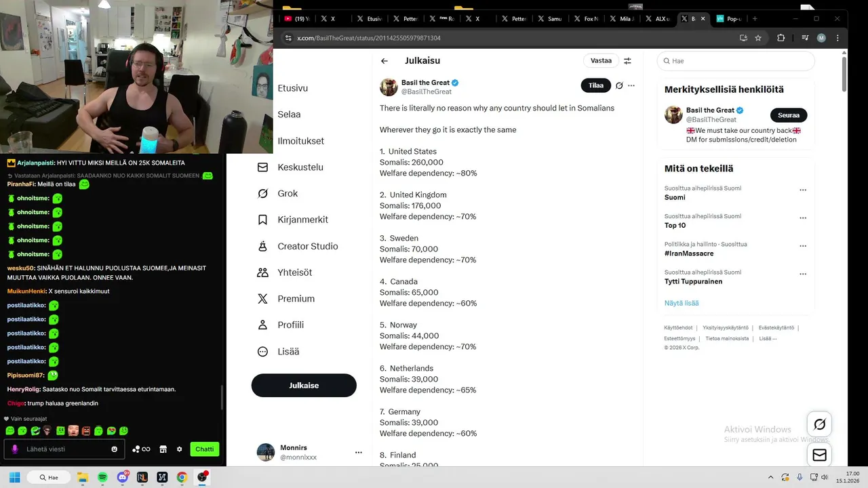The height and width of the screenshot is (488, 868).
Task: Open the post's three-dot more menu
Action: (631, 85)
